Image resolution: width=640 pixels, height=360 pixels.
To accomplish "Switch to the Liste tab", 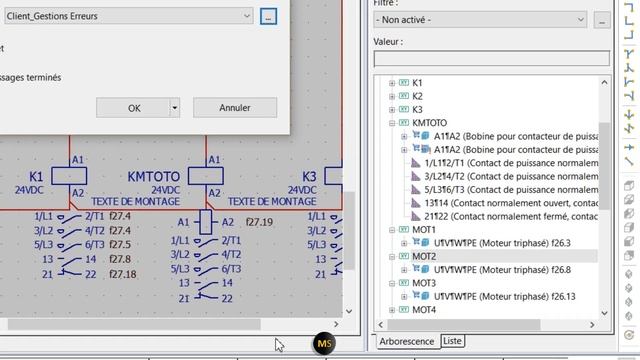I will [x=452, y=340].
